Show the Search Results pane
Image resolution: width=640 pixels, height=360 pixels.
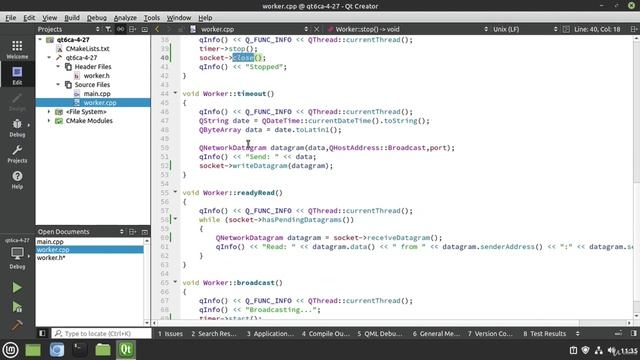pos(214,333)
